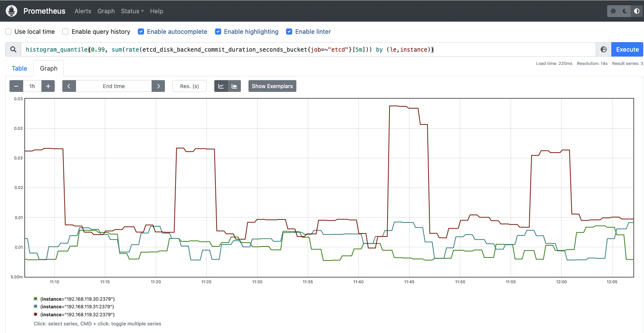Click the Res. (s) resolution input
This screenshot has height=333, width=644.
tap(190, 86)
